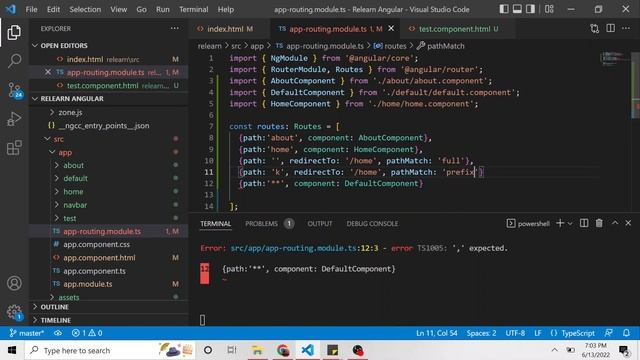Toggle the primary side bar layout icon
The image size is (640, 360).
pyautogui.click(x=504, y=9)
